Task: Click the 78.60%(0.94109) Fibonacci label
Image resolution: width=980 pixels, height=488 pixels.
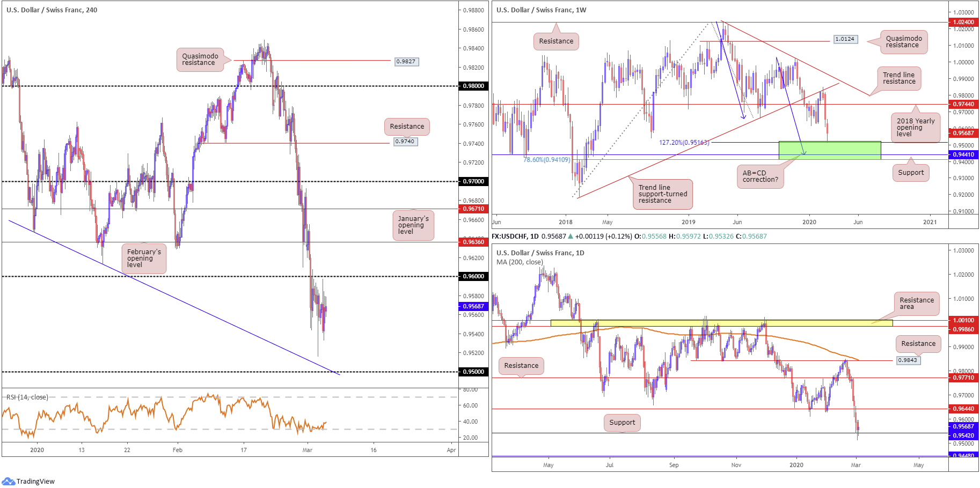Action: pyautogui.click(x=547, y=160)
